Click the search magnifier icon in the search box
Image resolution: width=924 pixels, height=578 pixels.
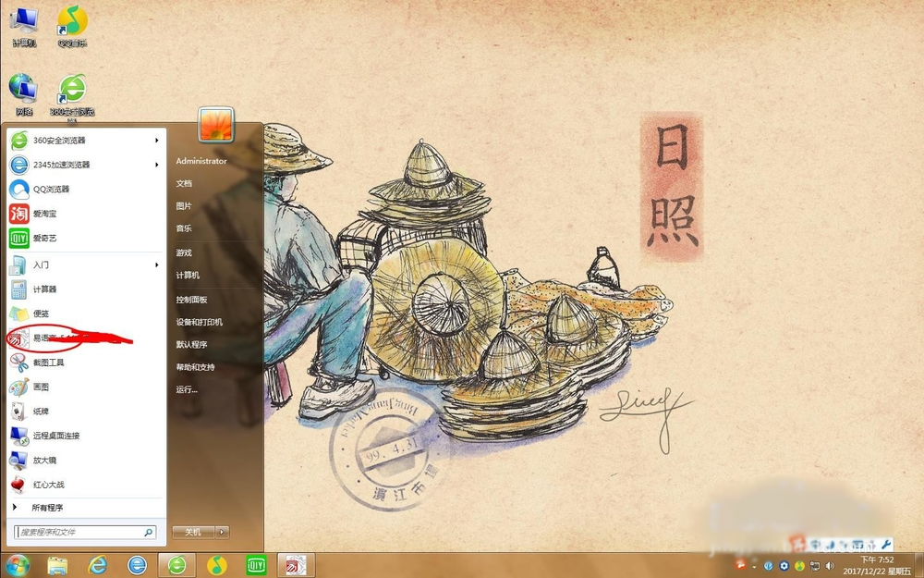click(149, 532)
